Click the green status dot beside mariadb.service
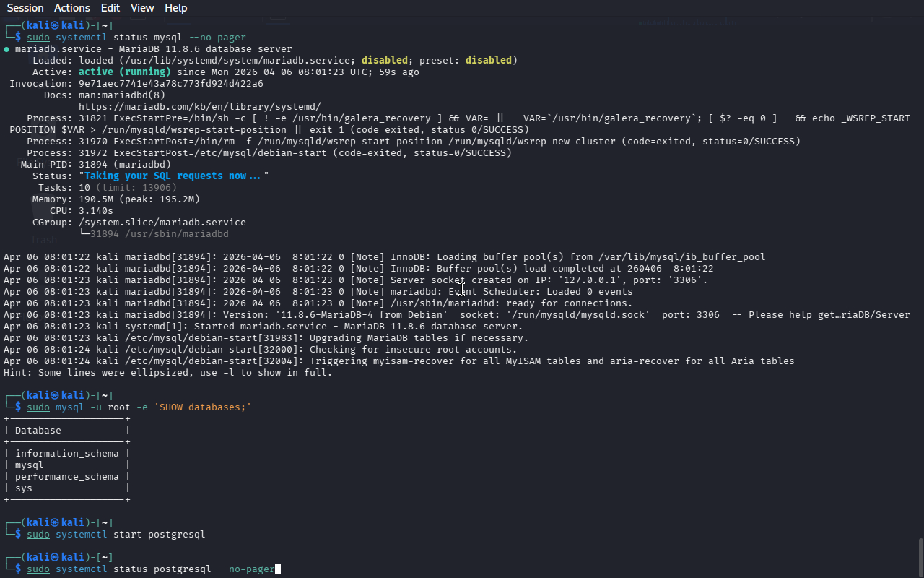This screenshot has width=924, height=578. pyautogui.click(x=6, y=49)
